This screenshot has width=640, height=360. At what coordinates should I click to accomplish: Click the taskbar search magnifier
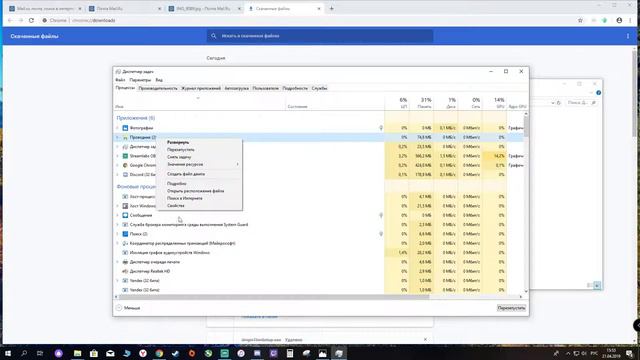24,353
